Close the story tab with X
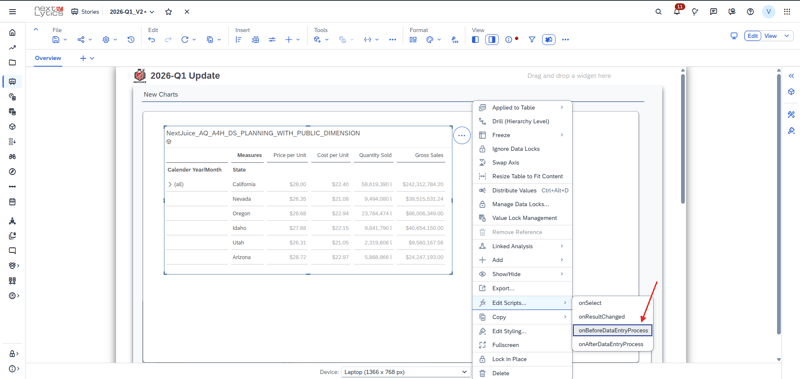 [187, 12]
